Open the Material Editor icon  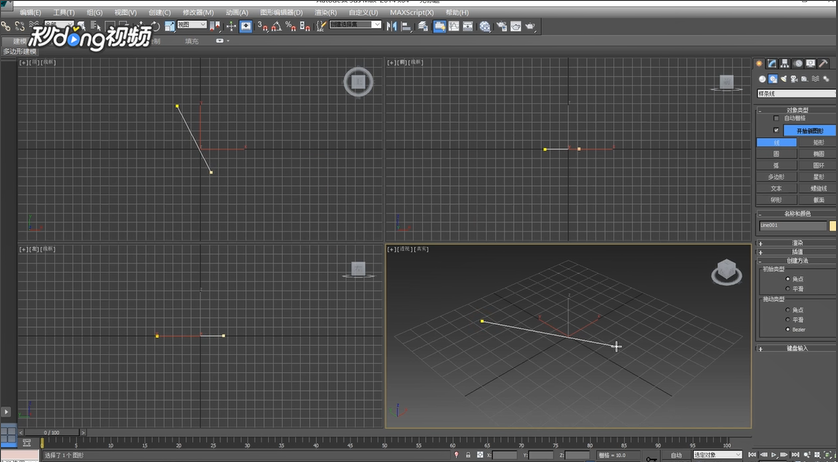coord(485,26)
